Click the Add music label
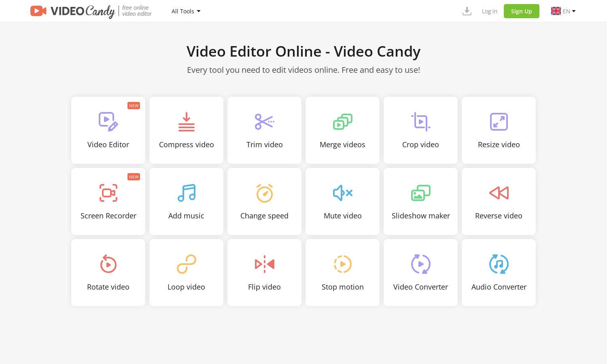607x364 pixels. point(187,216)
